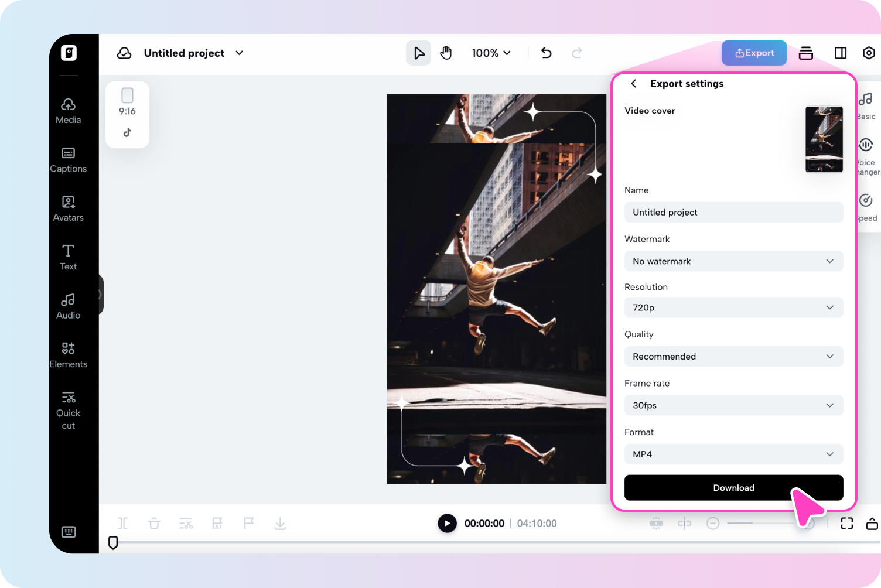Open the Captions panel
This screenshot has width=881, height=588.
click(x=68, y=159)
